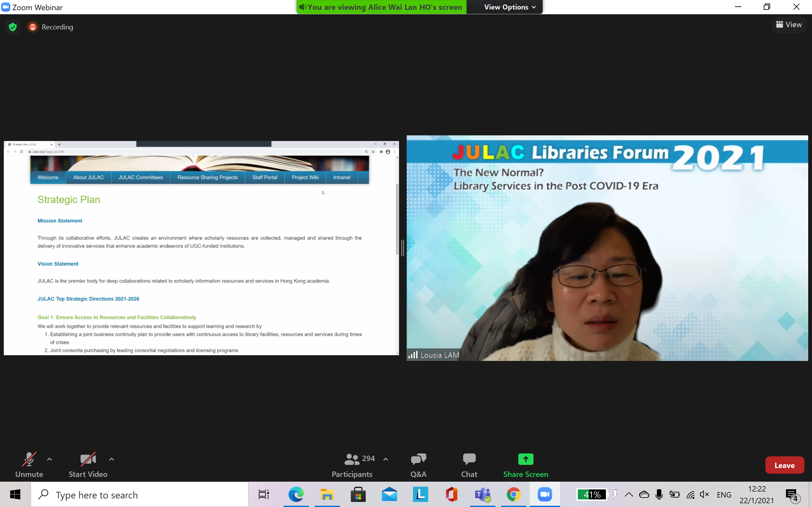Turn on camera with Start Video

point(88,465)
